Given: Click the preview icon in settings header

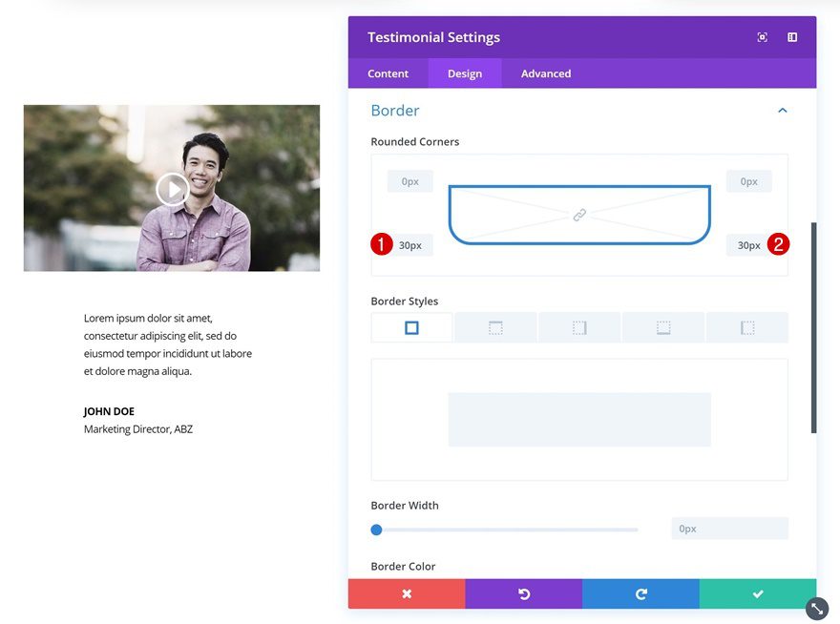Looking at the screenshot, I should click(762, 36).
